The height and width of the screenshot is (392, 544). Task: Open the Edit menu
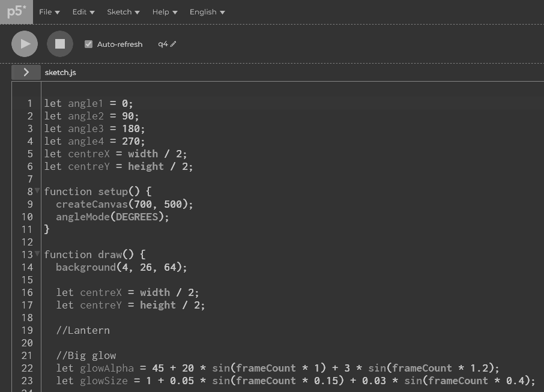pos(83,12)
